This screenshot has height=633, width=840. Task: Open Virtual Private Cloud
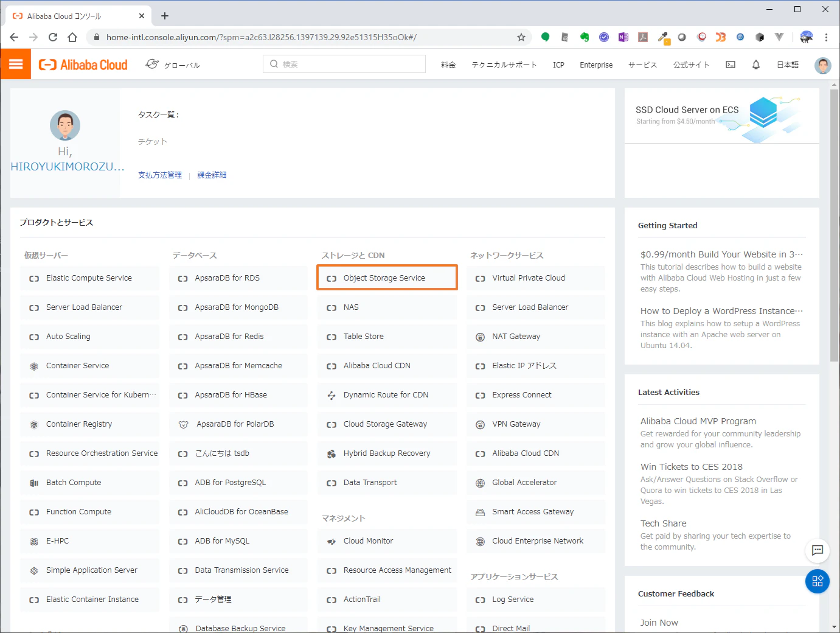[536, 278]
